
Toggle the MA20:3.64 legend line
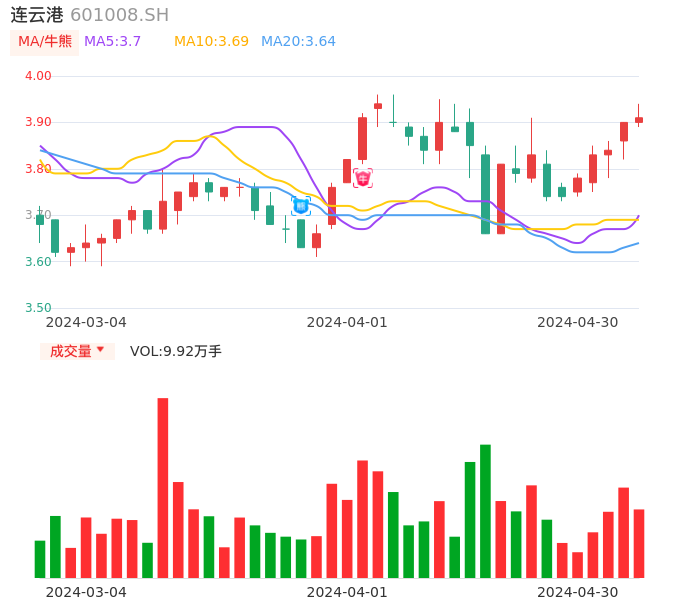pyautogui.click(x=298, y=41)
